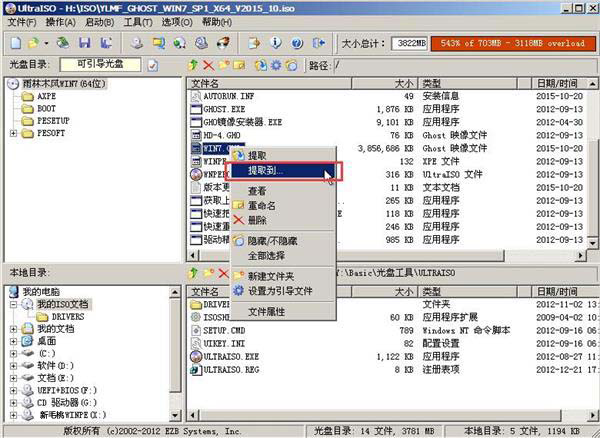This screenshot has width=600, height=438.
Task: Click the Open CD/DVD disc icon
Action: [63, 43]
